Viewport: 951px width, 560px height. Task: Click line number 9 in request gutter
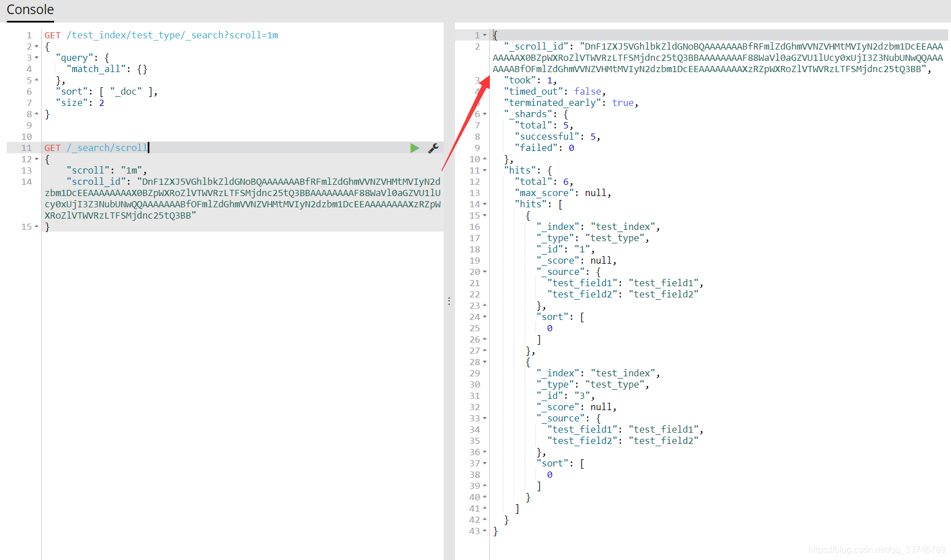pos(29,126)
